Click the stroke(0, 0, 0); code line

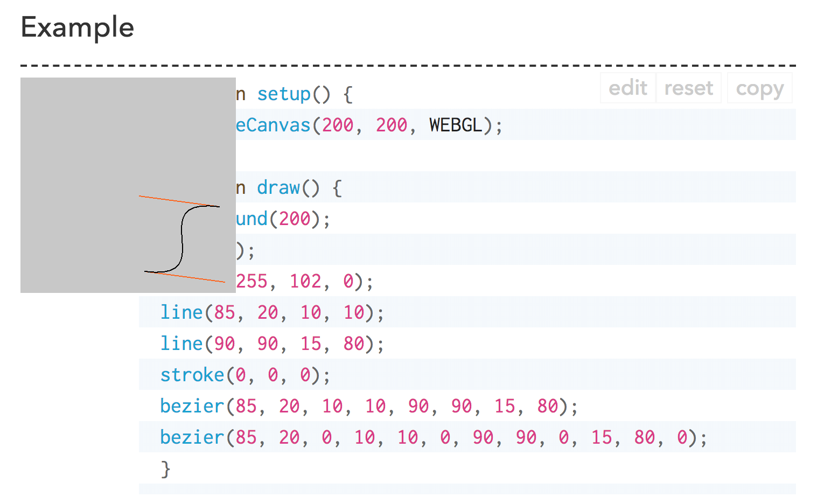246,375
